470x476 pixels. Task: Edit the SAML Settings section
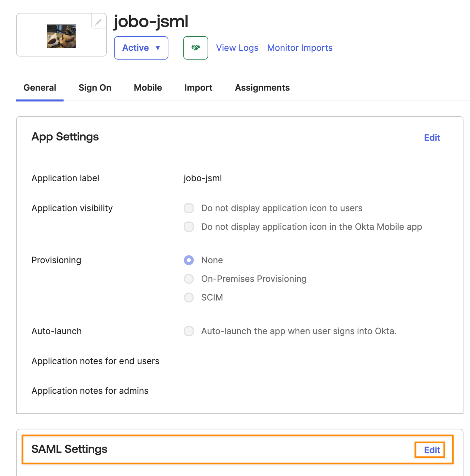432,450
